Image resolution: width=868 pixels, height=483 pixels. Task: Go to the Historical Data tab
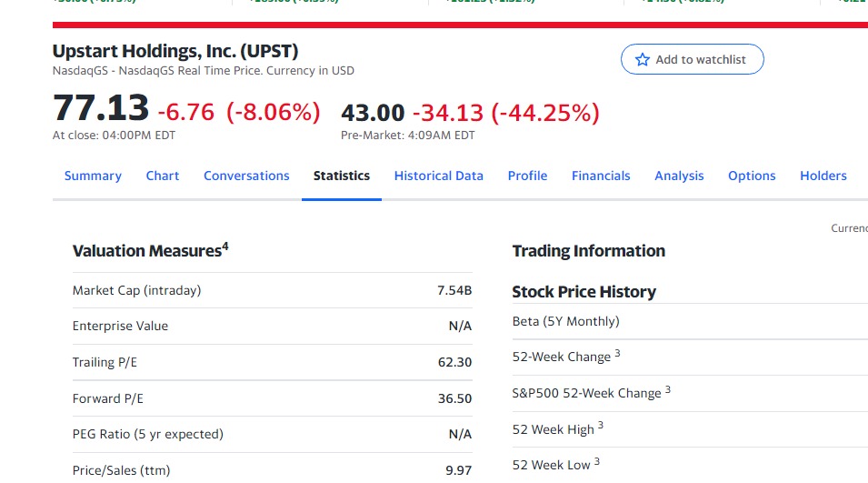click(438, 176)
